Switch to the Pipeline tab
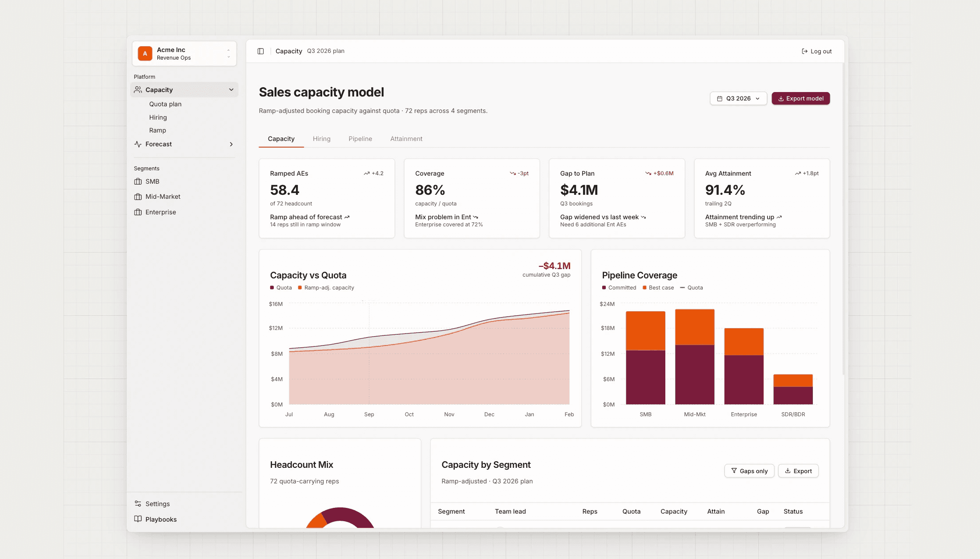The width and height of the screenshot is (980, 559). click(360, 139)
